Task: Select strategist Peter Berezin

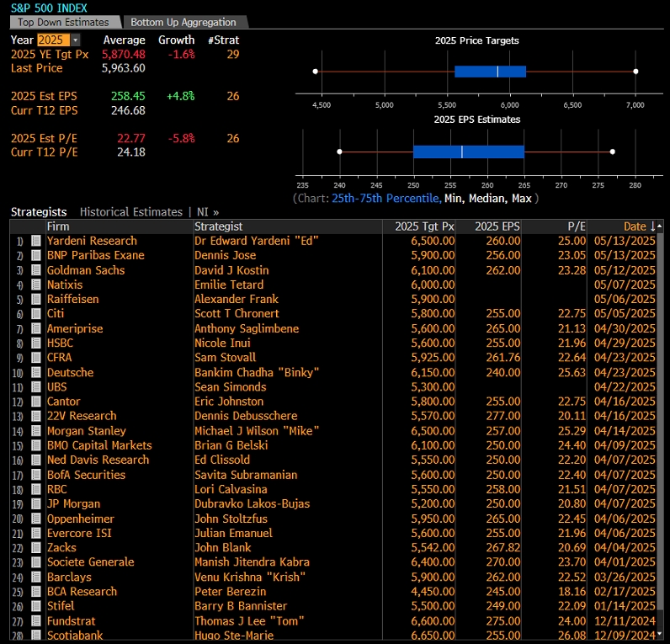Action: 231,592
